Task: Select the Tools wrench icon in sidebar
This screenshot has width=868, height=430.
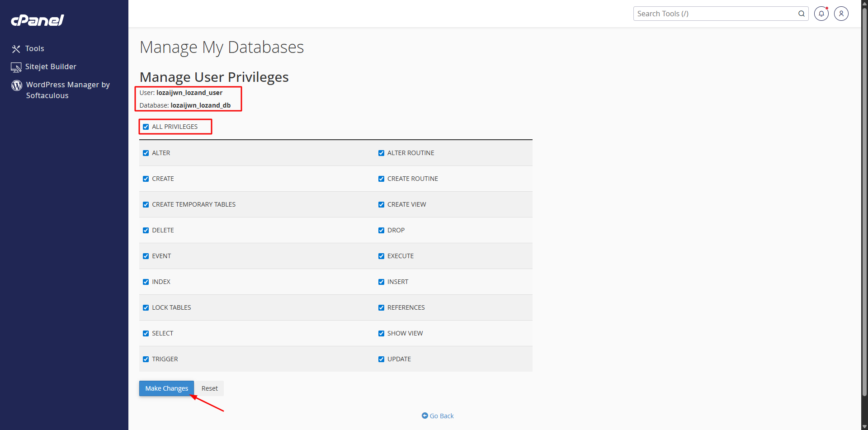Action: 16,48
